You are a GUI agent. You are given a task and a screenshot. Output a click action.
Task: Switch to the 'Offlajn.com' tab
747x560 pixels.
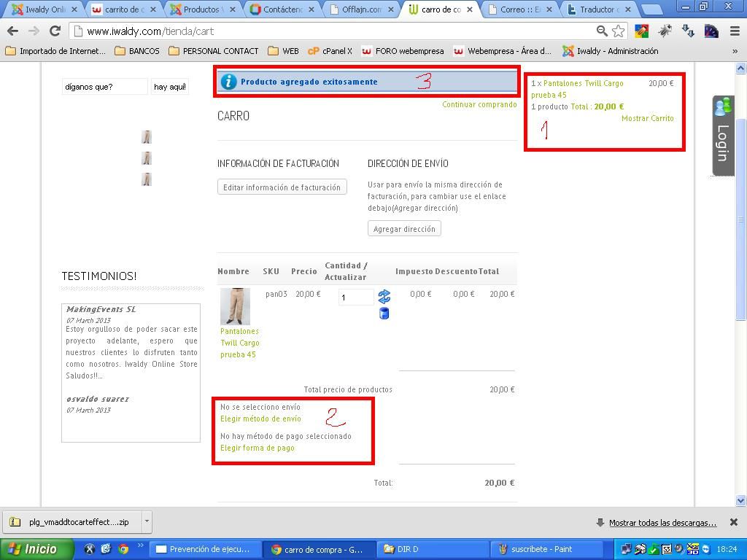pos(362,9)
